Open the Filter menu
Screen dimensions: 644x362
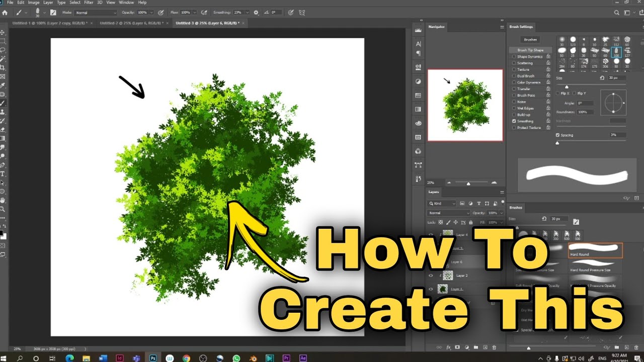click(89, 3)
